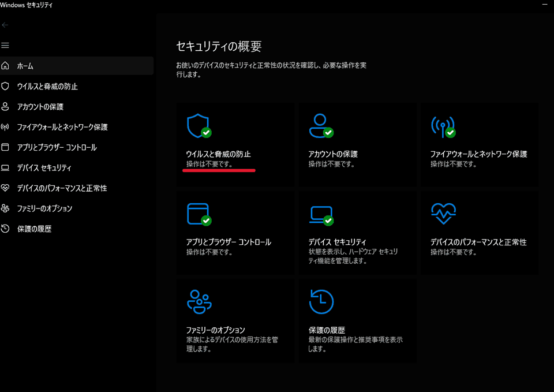Click the back arrow icon
554x392 pixels.
coord(5,25)
